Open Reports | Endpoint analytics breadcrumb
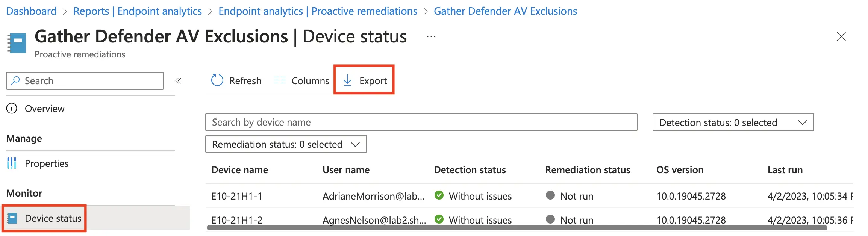This screenshot has height=236, width=868. pos(138,11)
